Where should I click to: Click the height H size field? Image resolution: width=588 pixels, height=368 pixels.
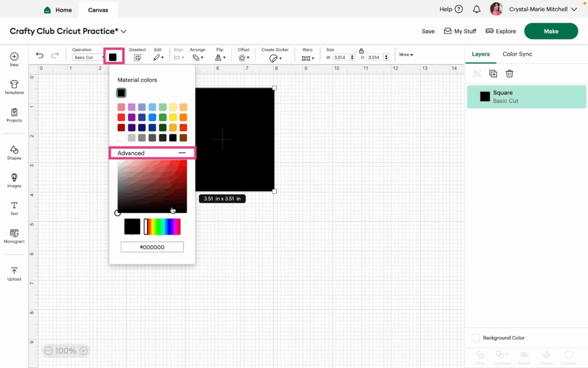tap(374, 57)
